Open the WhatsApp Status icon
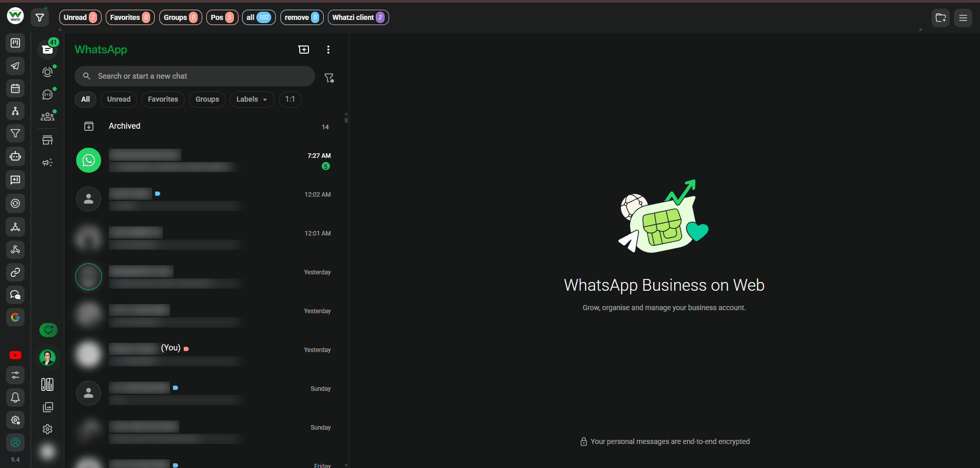 (x=47, y=72)
